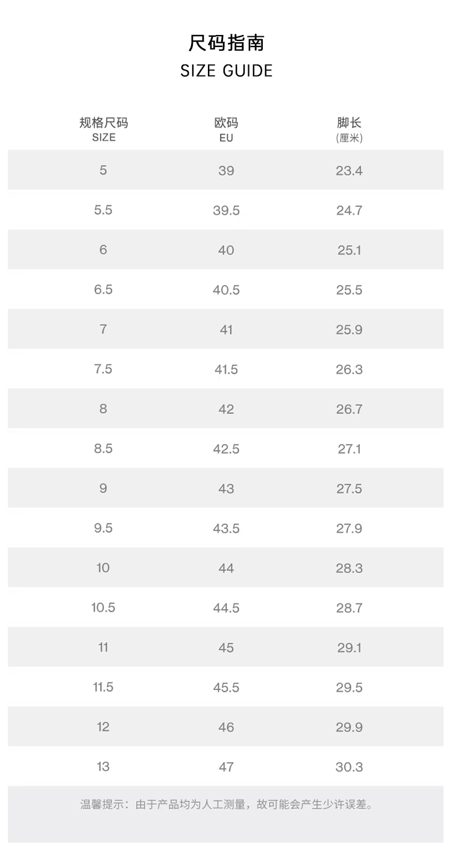Viewport: 452px width, 868px height.
Task: Click the 温馨提示 measurement note text
Action: pos(226,805)
